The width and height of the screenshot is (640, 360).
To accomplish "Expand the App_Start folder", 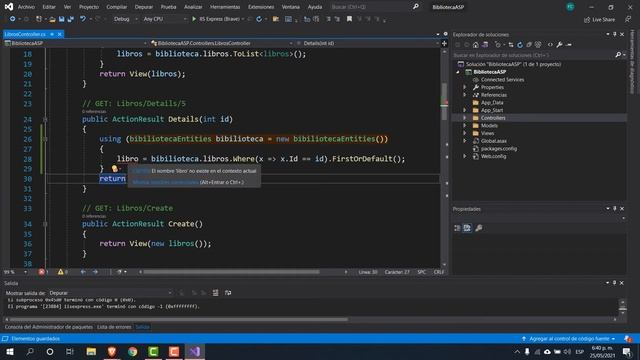I will click(464, 110).
